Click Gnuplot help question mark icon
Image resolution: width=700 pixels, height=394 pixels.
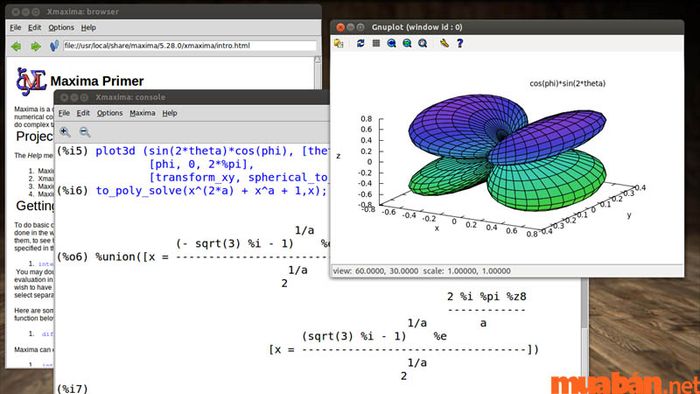460,43
